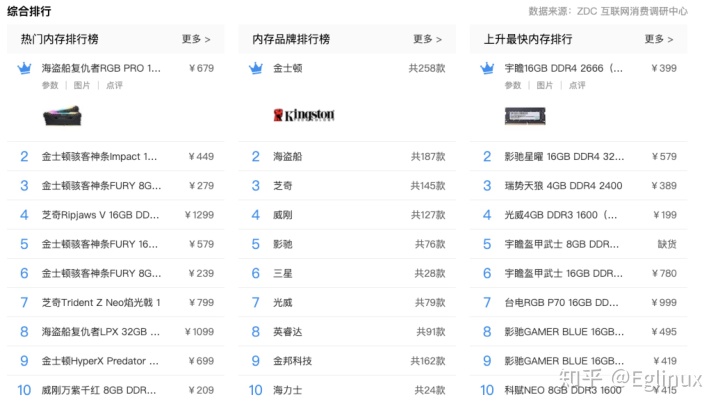Open 金士顿骇客神条FURY 16 product link
The width and height of the screenshot is (720, 411).
tap(100, 244)
